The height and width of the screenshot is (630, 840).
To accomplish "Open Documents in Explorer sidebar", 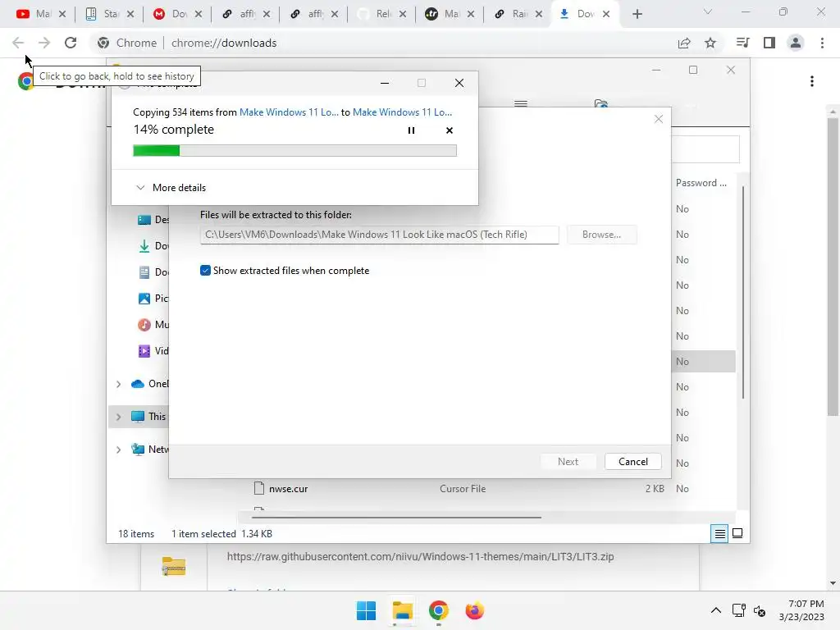I will click(x=153, y=272).
